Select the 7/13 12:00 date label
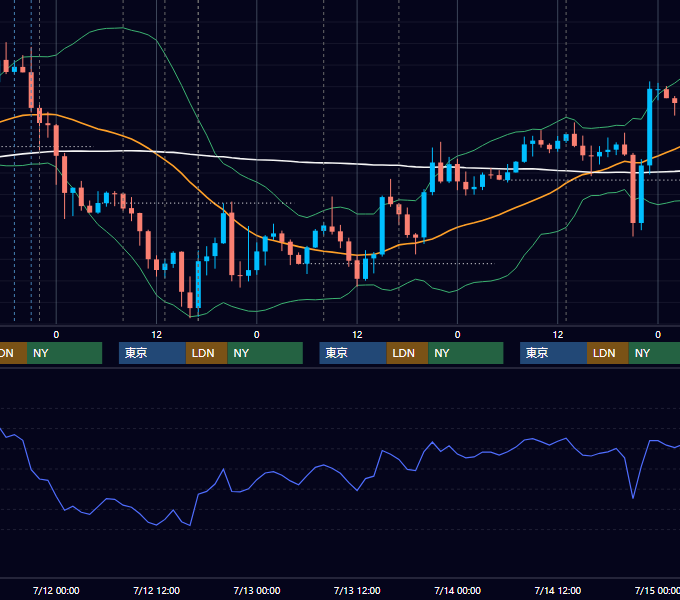This screenshot has height=600, width=680. 357,590
